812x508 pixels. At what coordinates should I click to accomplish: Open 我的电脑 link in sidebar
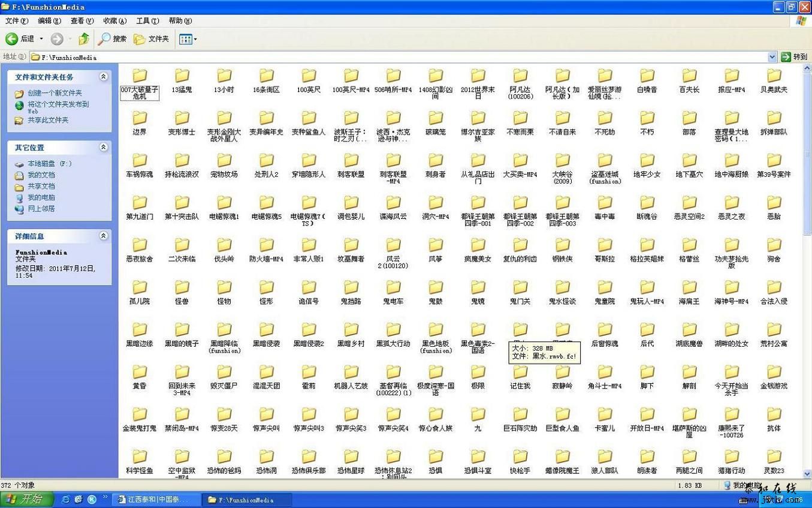(41, 197)
